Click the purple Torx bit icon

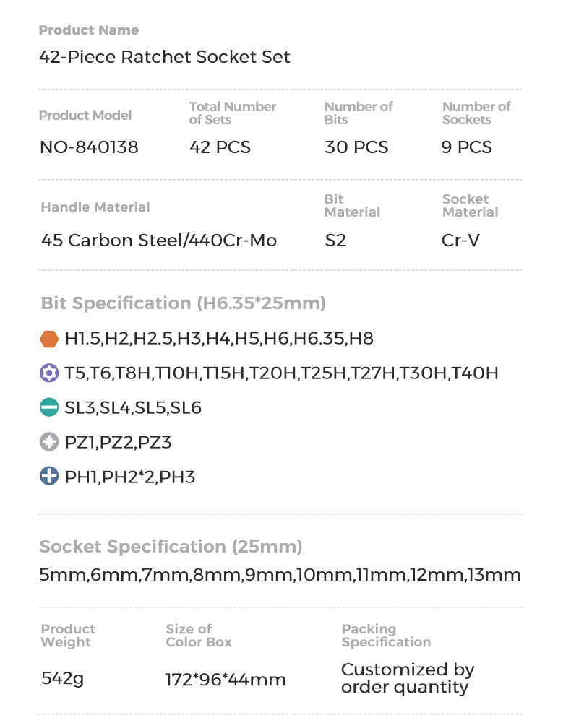[49, 373]
